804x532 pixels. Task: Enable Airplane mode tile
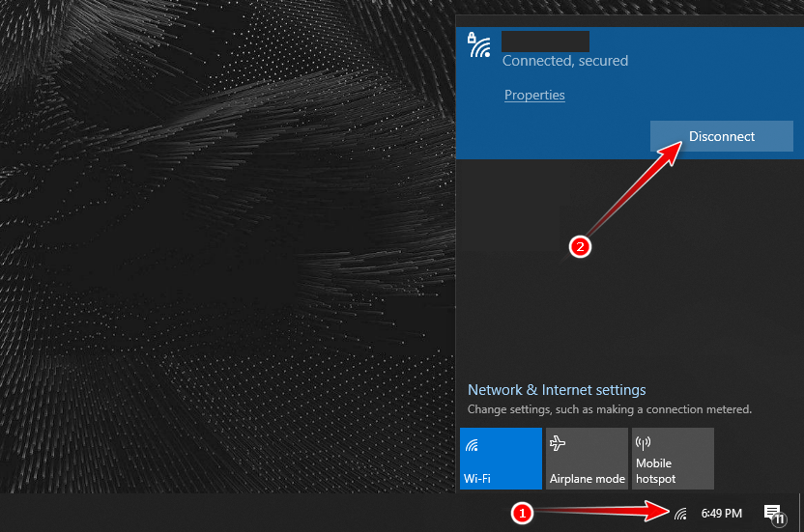587,459
